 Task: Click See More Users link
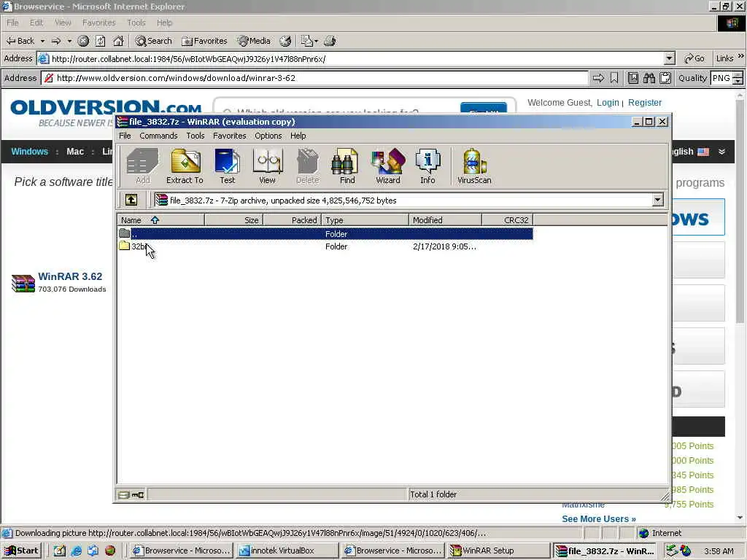click(x=599, y=518)
